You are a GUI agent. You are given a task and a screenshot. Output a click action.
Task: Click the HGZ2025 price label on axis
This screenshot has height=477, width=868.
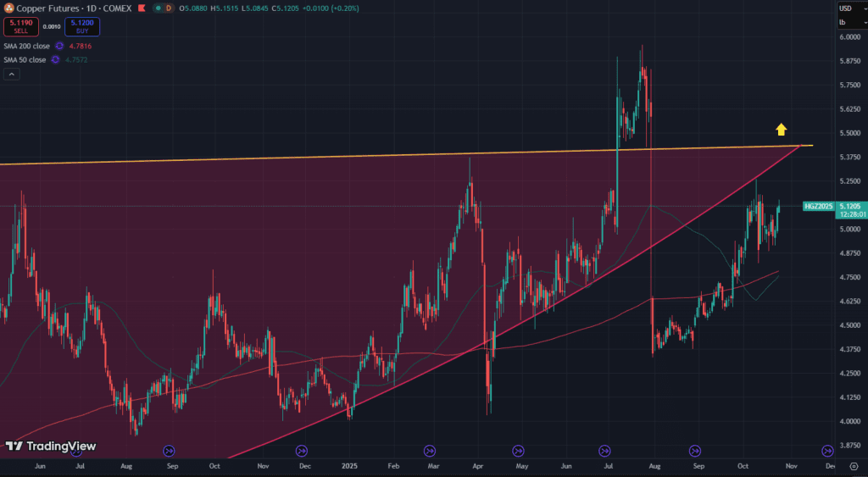(x=817, y=206)
